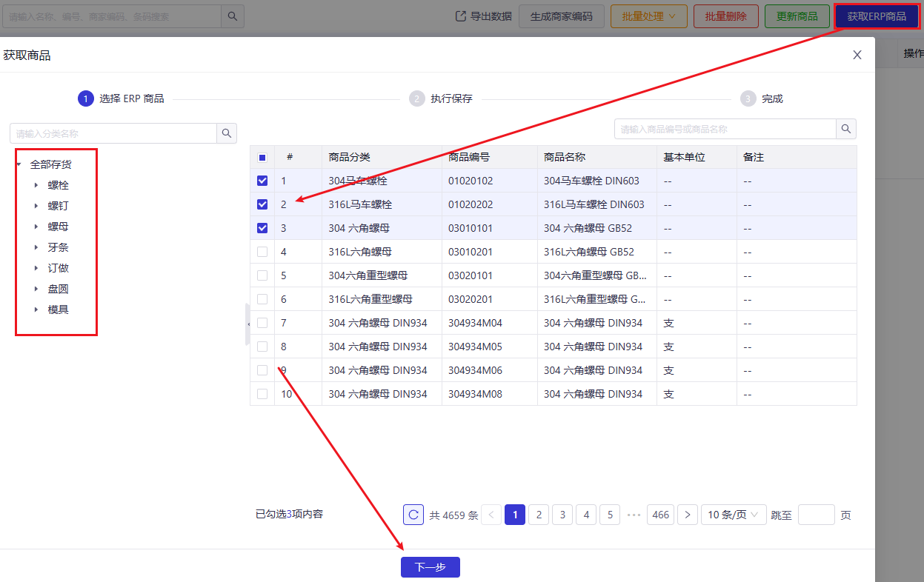
Task: Click the product name search magnifier icon
Action: [x=846, y=129]
